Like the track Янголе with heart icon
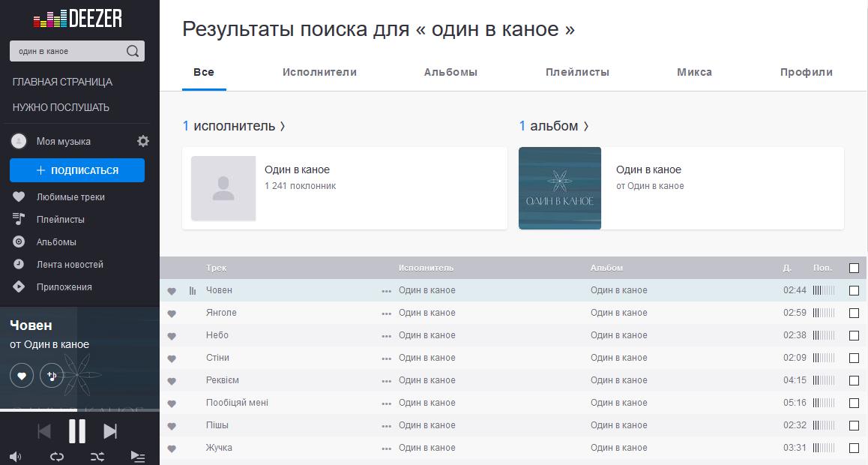Viewport: 868px width, 465px height. 172,313
